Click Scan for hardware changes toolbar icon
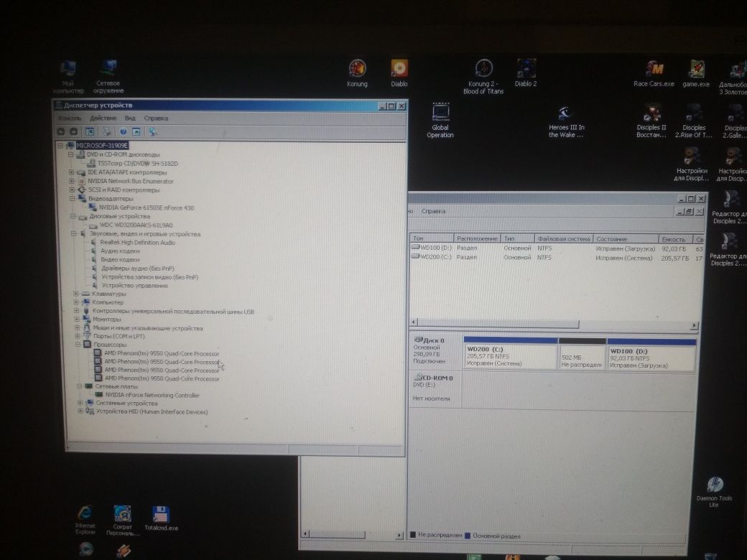747x560 pixels. (153, 132)
